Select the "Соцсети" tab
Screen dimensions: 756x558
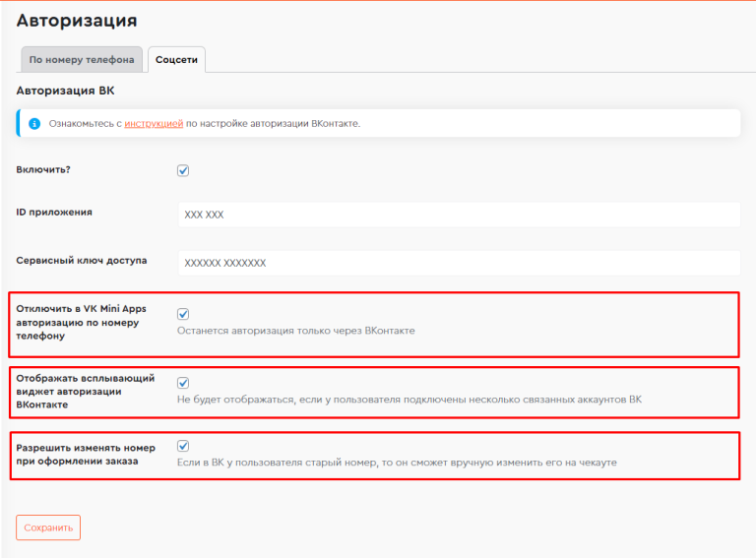click(x=176, y=60)
